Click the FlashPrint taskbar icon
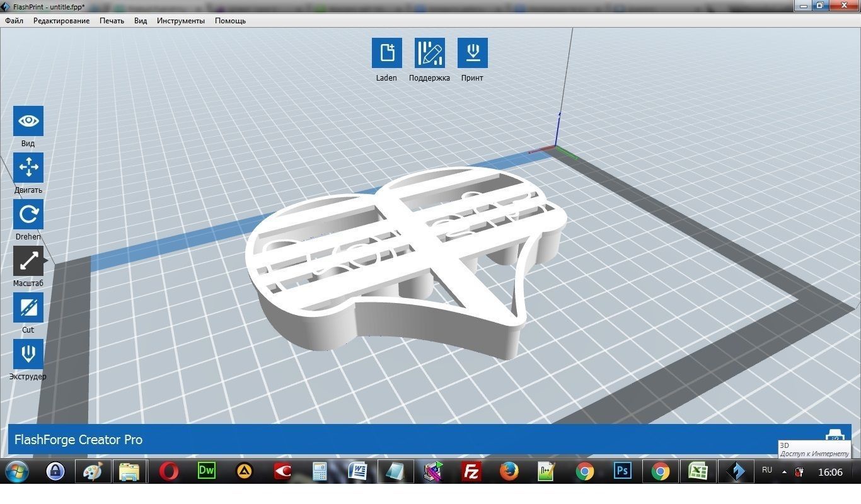Viewport: 861px width, 504px height. point(736,471)
